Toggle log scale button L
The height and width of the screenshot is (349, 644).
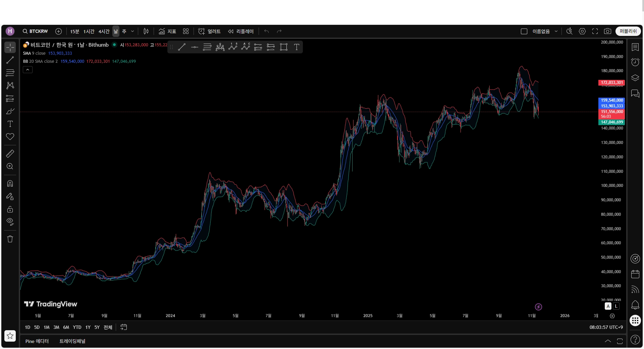[616, 306]
